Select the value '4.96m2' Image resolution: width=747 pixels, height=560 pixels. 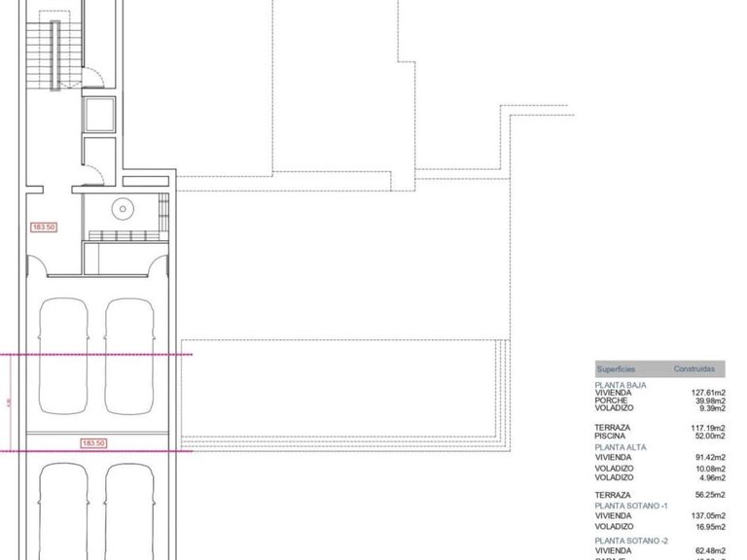(712, 477)
